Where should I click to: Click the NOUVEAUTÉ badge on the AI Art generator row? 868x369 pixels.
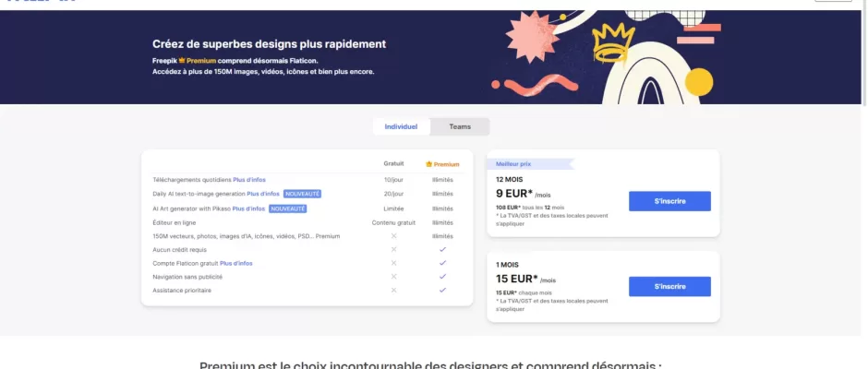[288, 208]
